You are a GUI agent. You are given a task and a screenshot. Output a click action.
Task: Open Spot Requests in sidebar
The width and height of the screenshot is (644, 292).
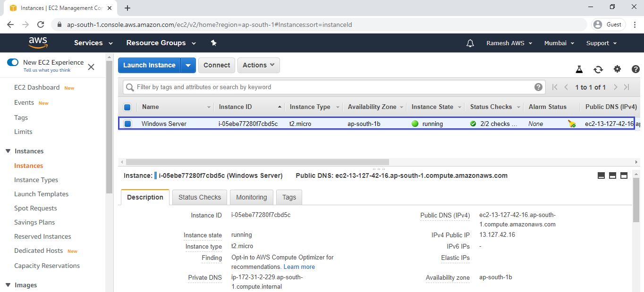tap(35, 209)
